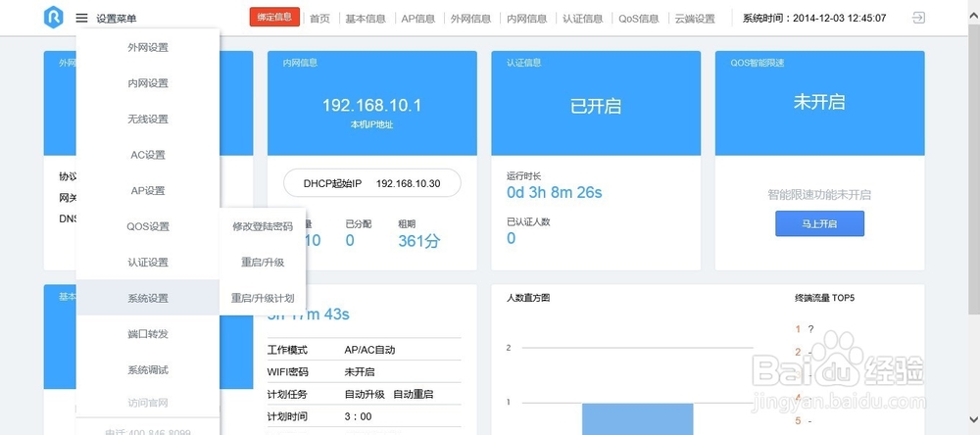Switch to 云端设置 tab

pyautogui.click(x=695, y=19)
